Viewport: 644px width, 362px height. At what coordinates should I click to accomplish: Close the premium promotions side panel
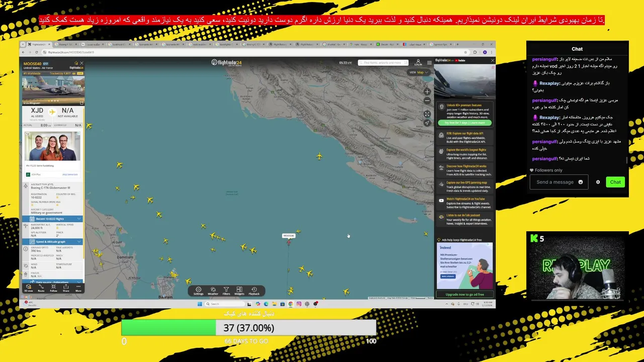click(493, 60)
